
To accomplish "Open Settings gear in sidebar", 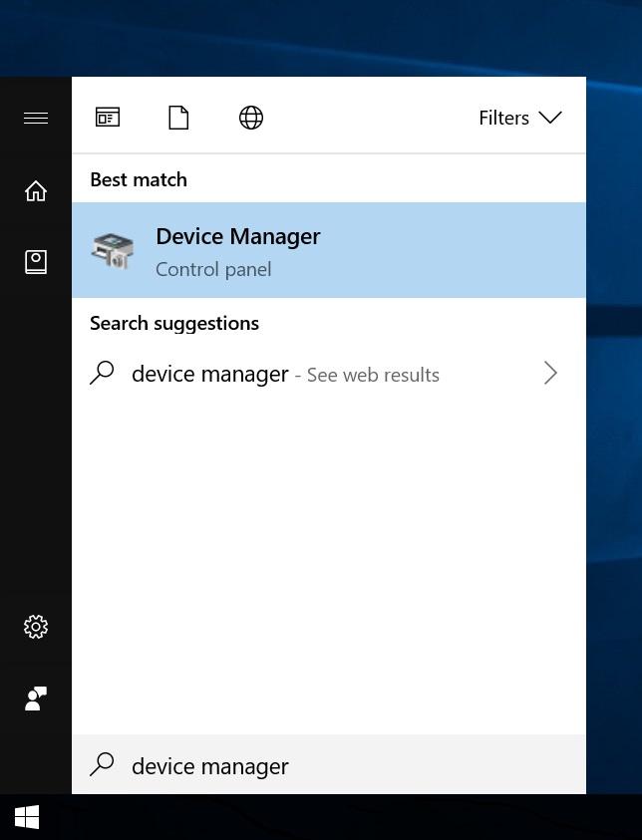I will click(x=36, y=626).
